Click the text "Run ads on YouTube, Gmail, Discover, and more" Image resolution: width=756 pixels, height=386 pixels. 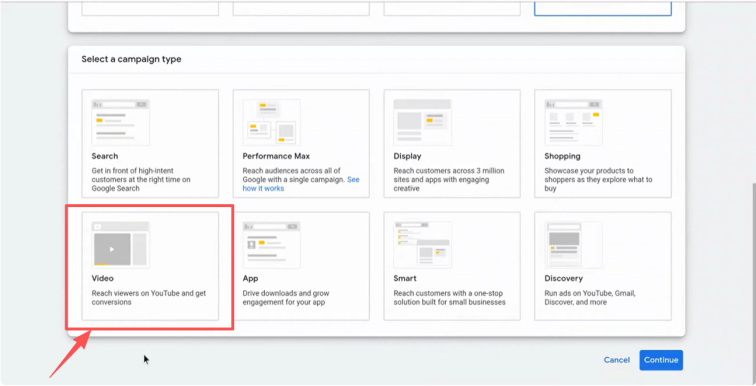tap(590, 298)
